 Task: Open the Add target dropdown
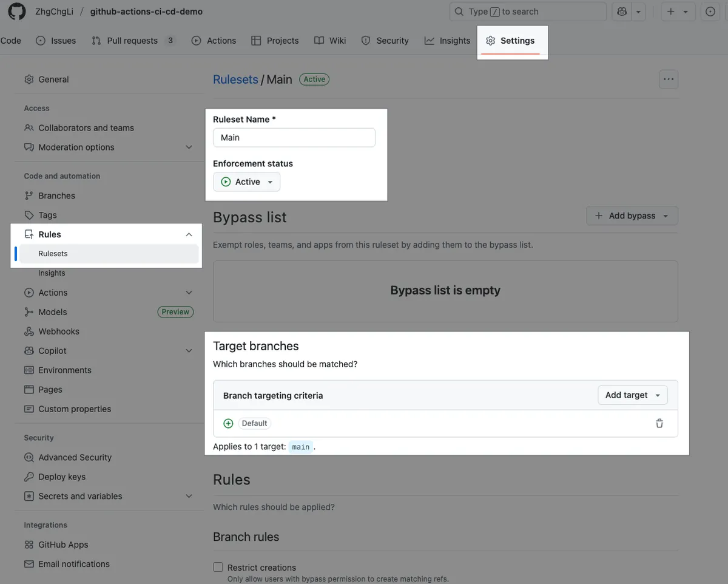[x=632, y=395]
